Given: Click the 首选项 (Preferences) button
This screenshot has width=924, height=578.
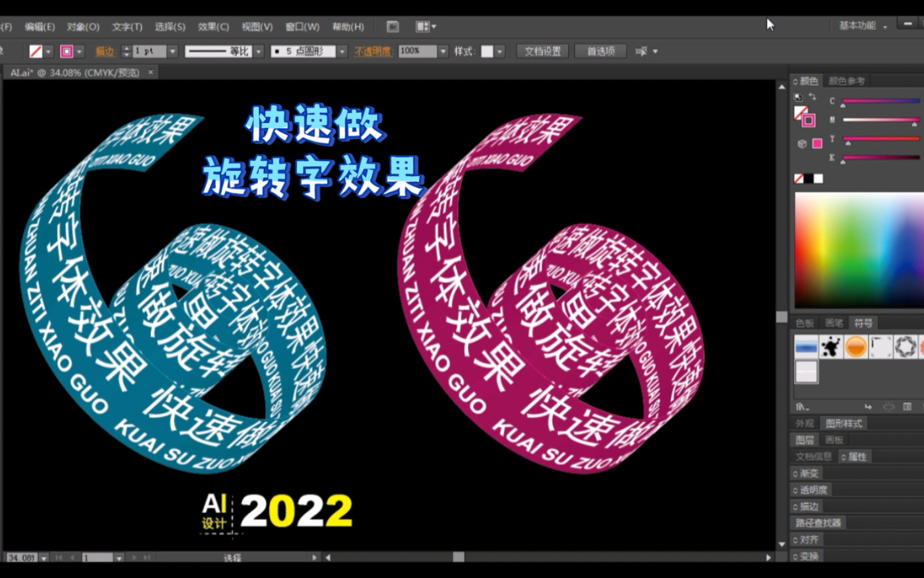Looking at the screenshot, I should [x=600, y=51].
